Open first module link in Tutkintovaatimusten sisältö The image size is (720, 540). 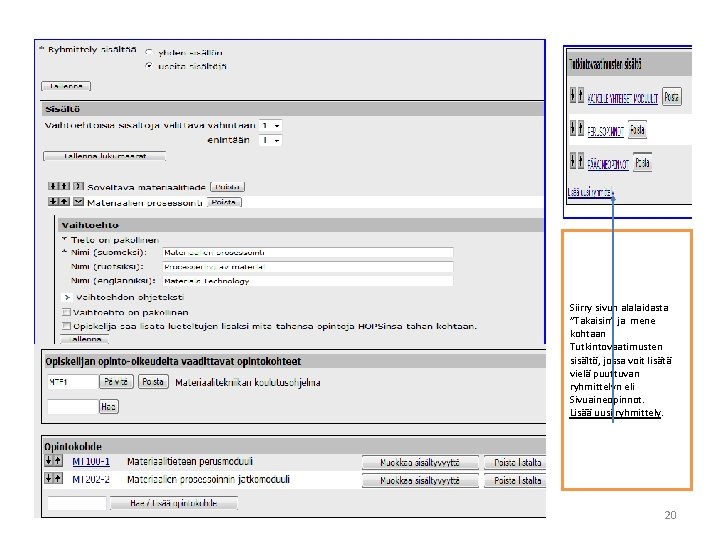coord(623,98)
